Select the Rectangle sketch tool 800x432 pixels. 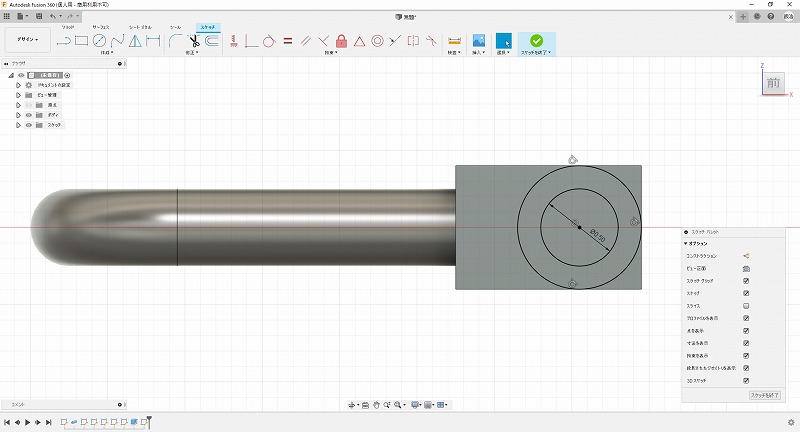[x=81, y=41]
